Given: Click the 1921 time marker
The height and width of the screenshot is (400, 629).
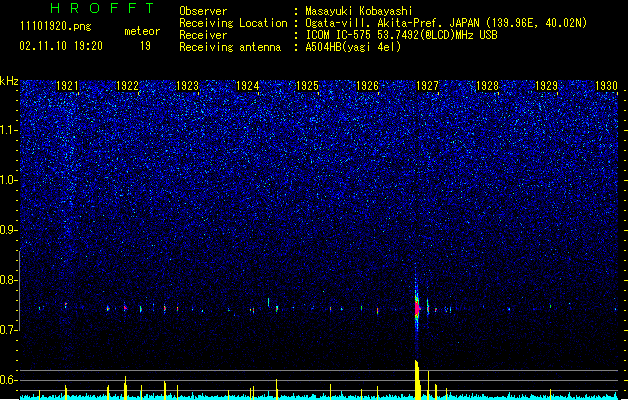Looking at the screenshot, I should point(67,86).
